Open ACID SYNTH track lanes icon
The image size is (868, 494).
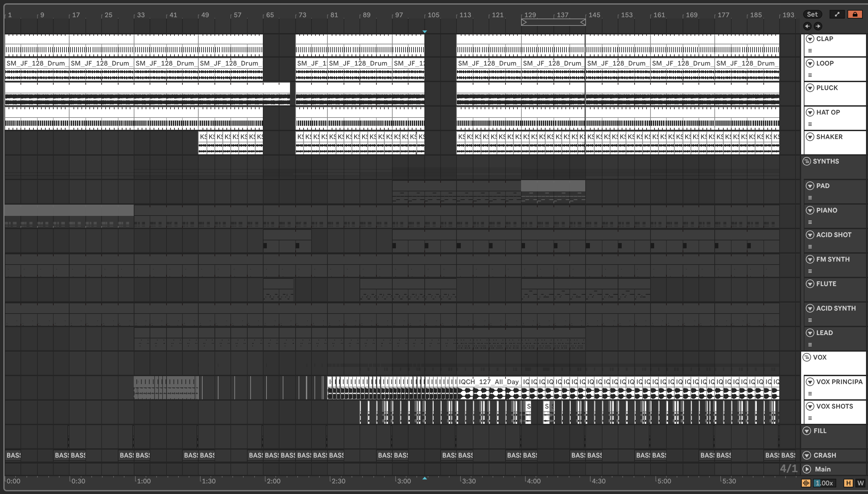[810, 320]
